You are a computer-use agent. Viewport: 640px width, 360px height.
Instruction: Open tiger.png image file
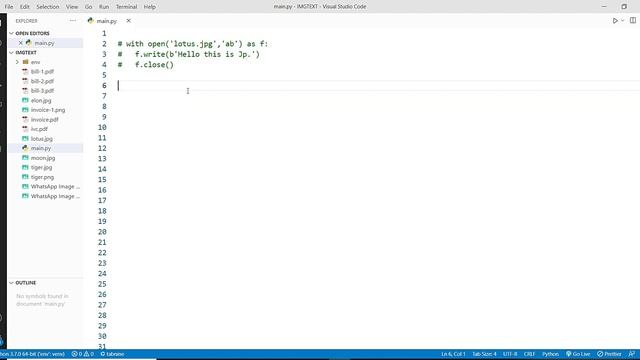click(42, 177)
